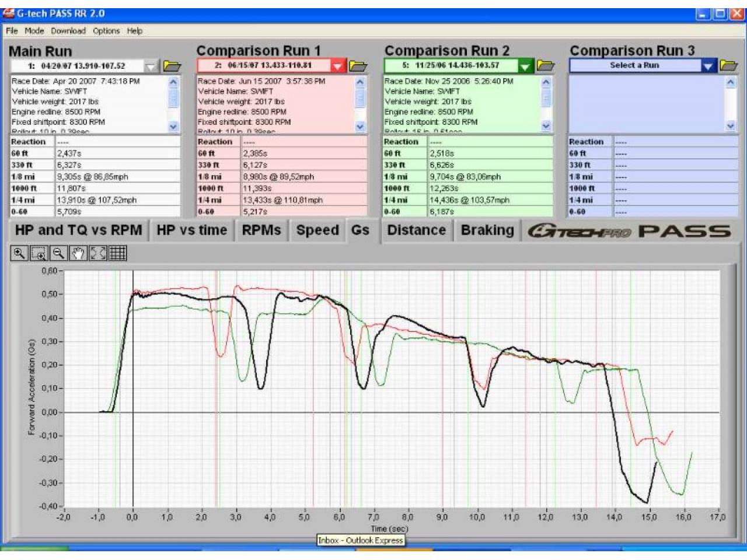The width and height of the screenshot is (747, 560).
Task: Click scroll down arrow in Comparison Run 3 info
Action: pyautogui.click(x=731, y=126)
